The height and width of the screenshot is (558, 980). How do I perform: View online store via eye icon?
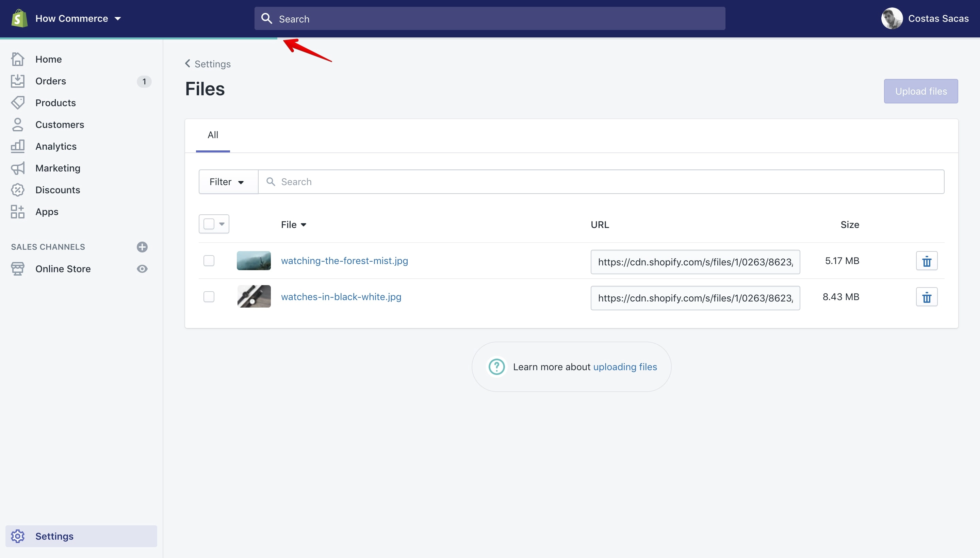pos(142,269)
